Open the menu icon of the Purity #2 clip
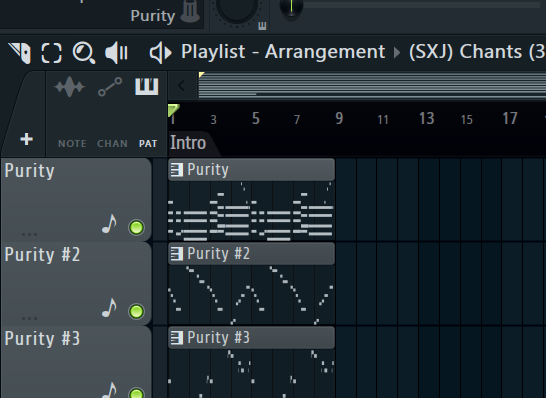 coord(177,253)
